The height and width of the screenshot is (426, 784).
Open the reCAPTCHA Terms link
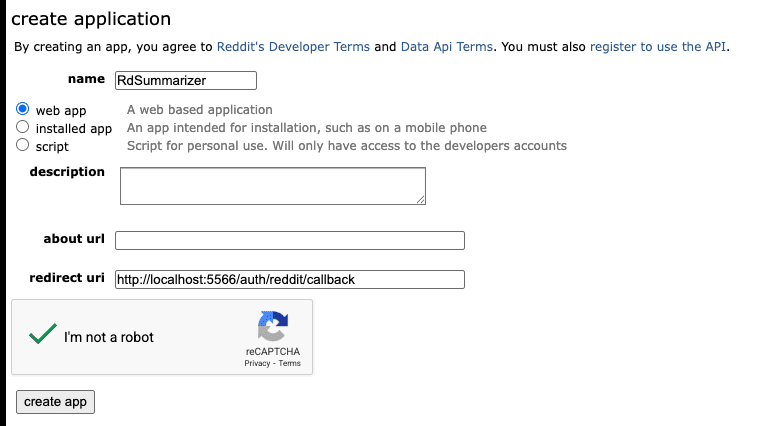pyautogui.click(x=290, y=364)
